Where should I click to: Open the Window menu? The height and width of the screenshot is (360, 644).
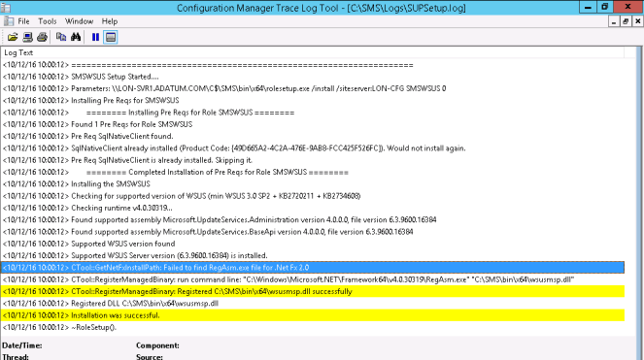click(x=80, y=21)
